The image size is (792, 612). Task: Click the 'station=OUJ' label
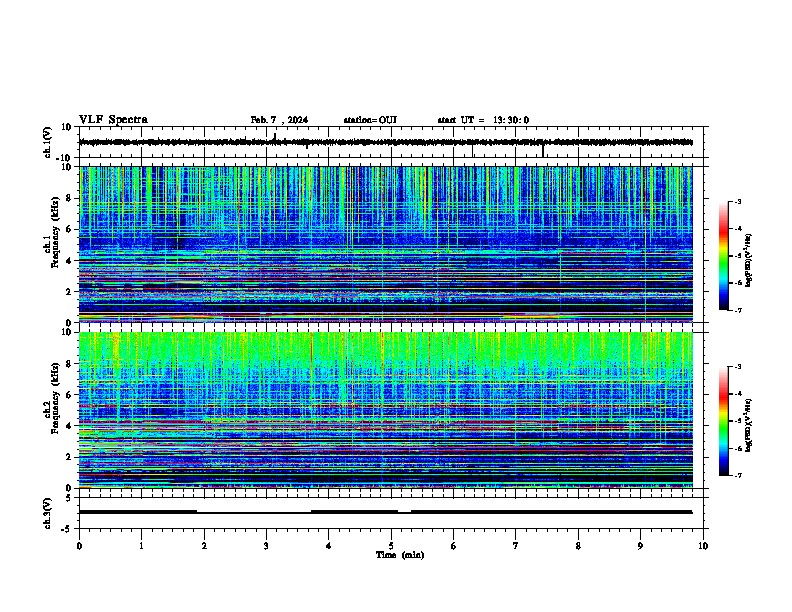coord(370,120)
